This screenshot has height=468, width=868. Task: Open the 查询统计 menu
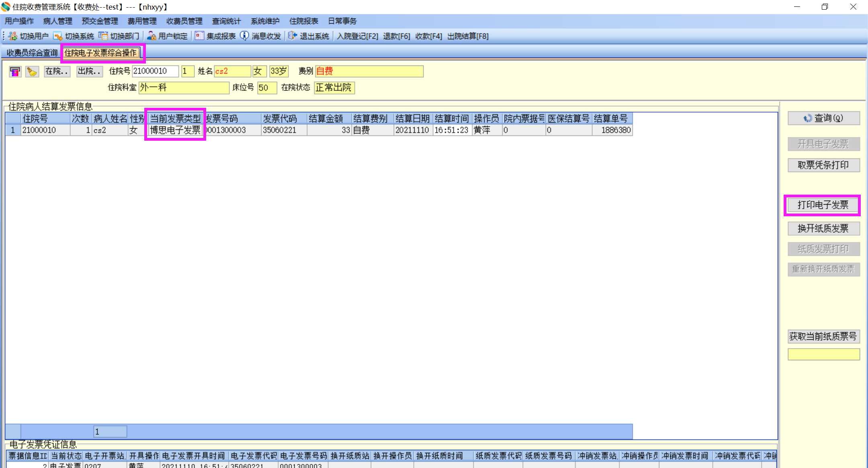[x=226, y=21]
